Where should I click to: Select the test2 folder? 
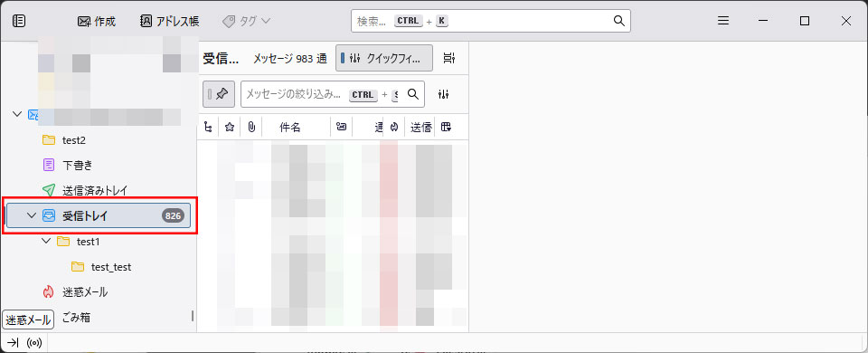point(74,141)
